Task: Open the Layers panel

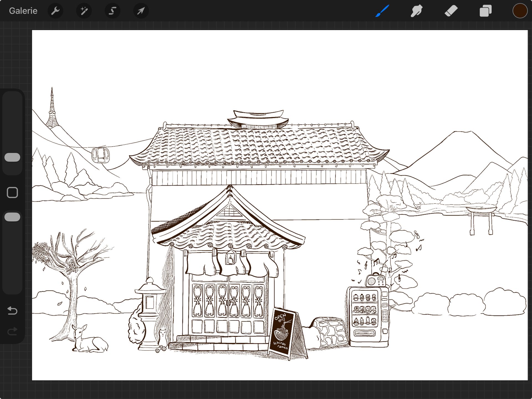Action: click(x=485, y=11)
